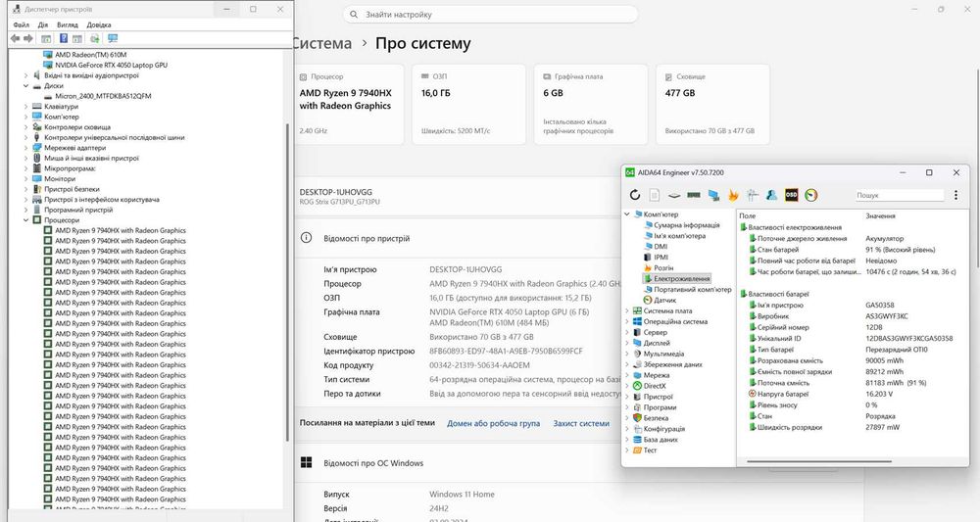Expand Вхідні та вихідні аудіопристрої node

pyautogui.click(x=25, y=75)
